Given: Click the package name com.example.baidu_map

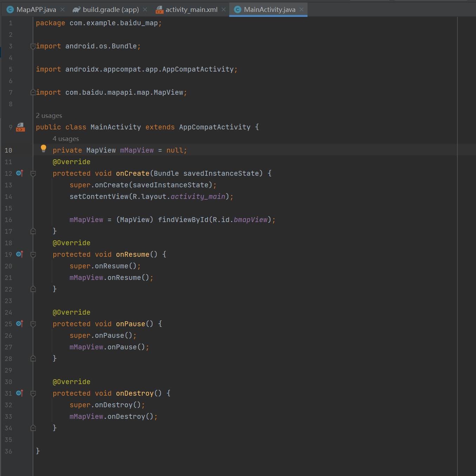Looking at the screenshot, I should (114, 23).
